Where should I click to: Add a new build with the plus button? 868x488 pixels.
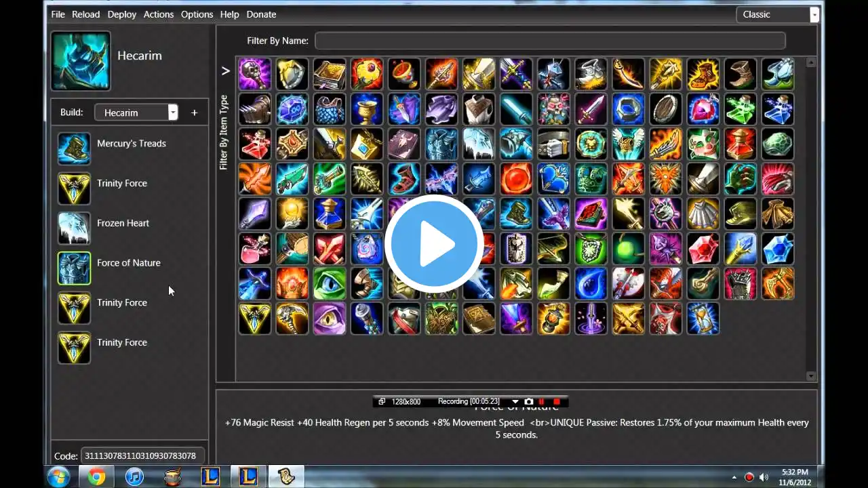pos(194,113)
